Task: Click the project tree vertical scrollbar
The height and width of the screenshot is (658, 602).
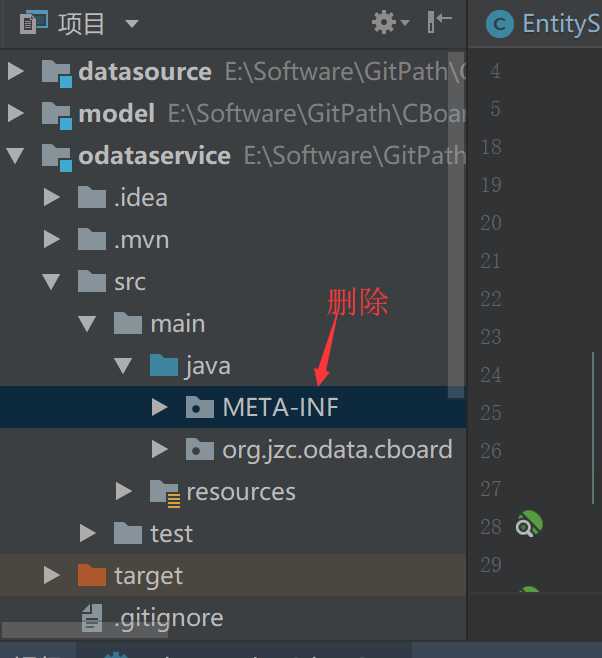Action: (x=456, y=225)
